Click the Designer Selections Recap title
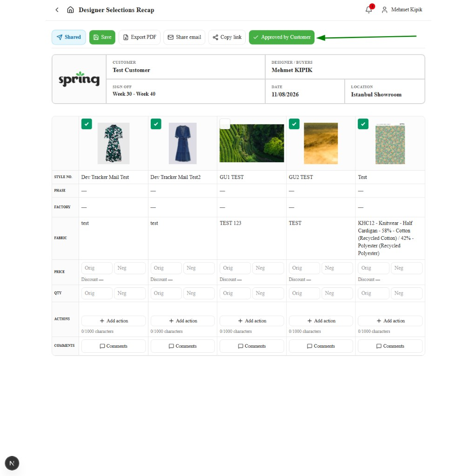Viewport: 469px width, 476px height. [x=116, y=10]
